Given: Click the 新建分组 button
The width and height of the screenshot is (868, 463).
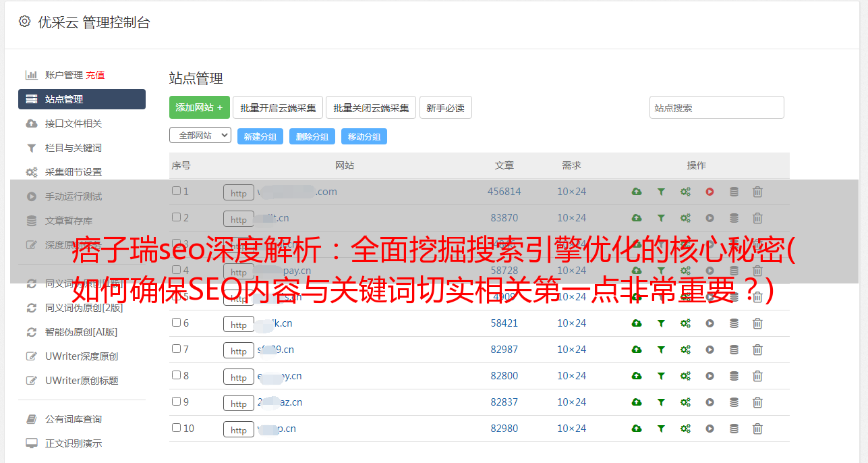Looking at the screenshot, I should (x=260, y=136).
